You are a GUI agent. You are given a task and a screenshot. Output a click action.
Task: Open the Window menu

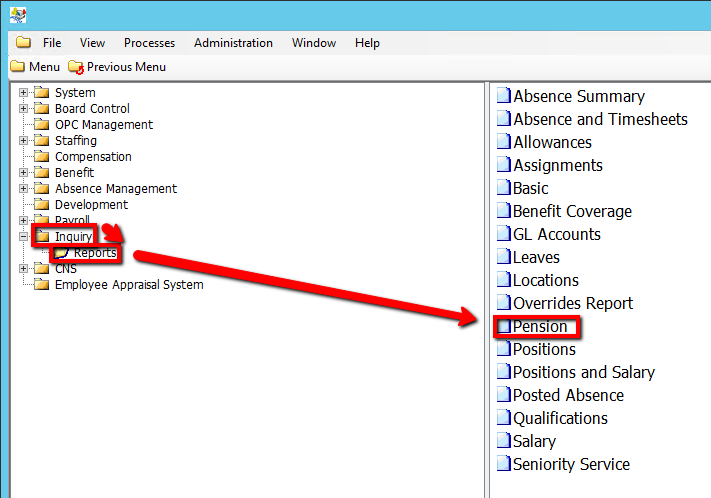(313, 43)
